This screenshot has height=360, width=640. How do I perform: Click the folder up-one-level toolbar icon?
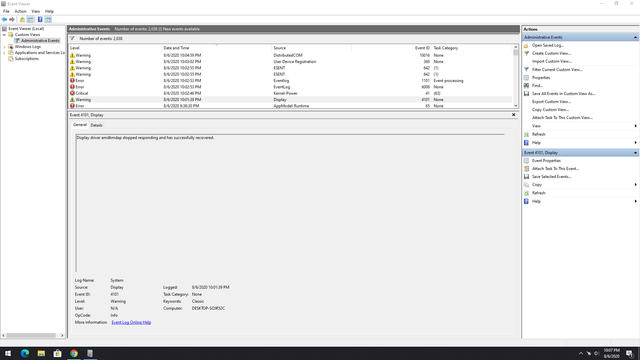coord(22,20)
